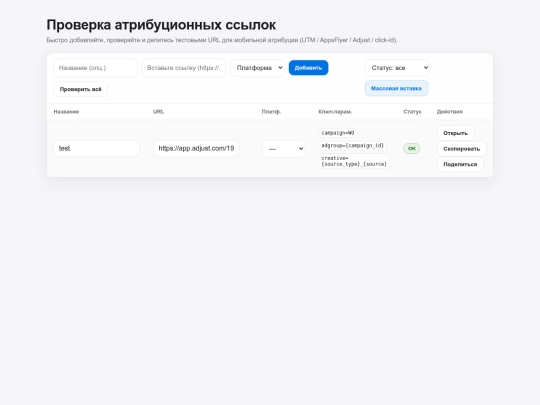The image size is (540, 405).
Task: Click the blue Добавить button
Action: coord(308,68)
